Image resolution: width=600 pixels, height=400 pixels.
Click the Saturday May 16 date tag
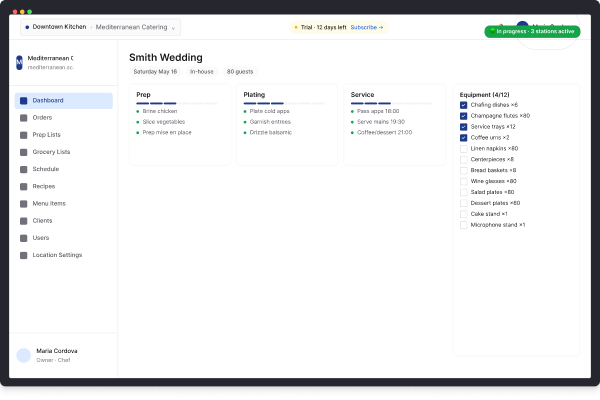(x=155, y=72)
